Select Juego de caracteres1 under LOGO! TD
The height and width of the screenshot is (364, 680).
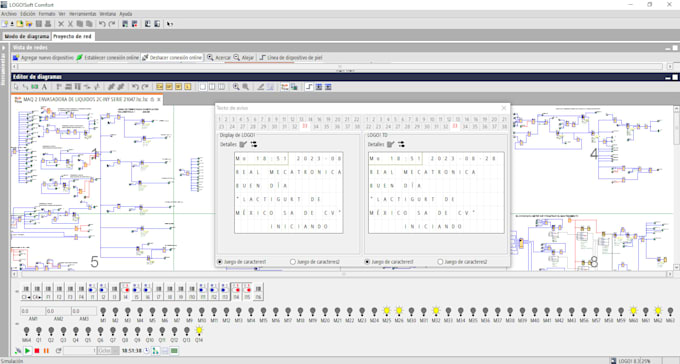(389, 262)
